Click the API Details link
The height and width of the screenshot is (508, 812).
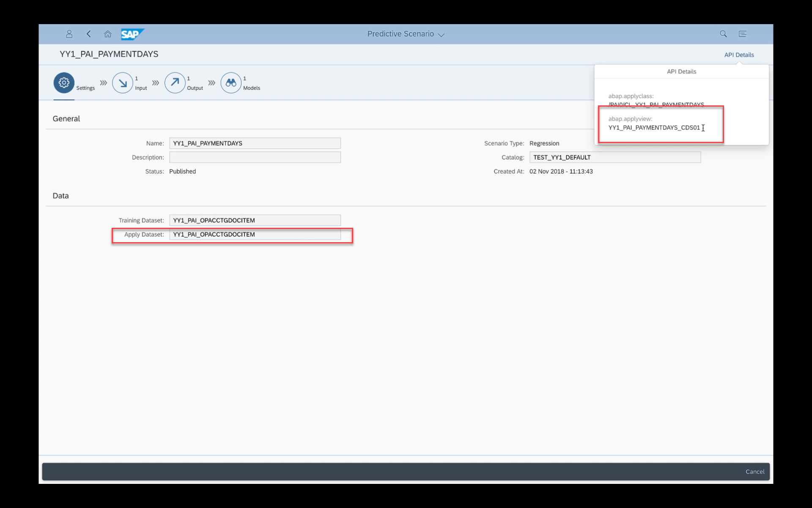tap(739, 55)
